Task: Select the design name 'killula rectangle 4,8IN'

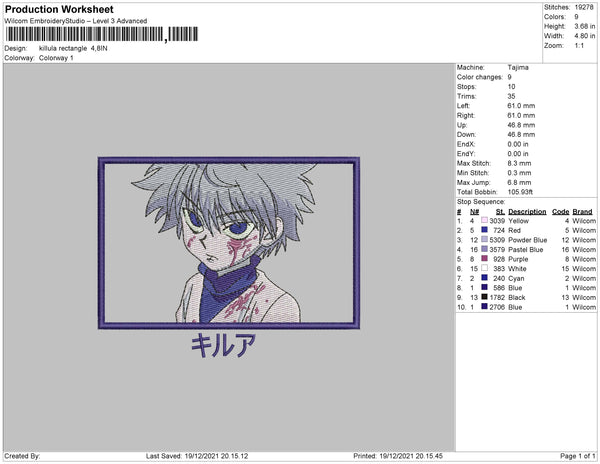Action: (73, 49)
